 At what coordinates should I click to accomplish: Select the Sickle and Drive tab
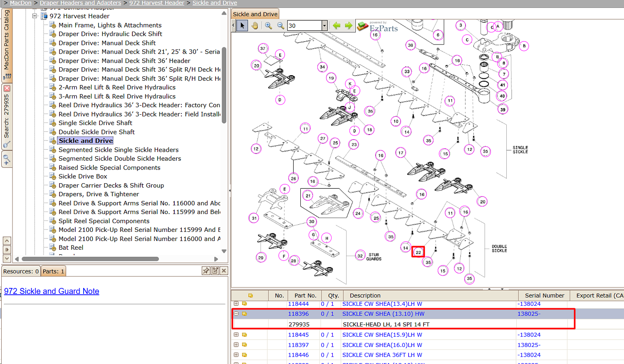(x=255, y=14)
